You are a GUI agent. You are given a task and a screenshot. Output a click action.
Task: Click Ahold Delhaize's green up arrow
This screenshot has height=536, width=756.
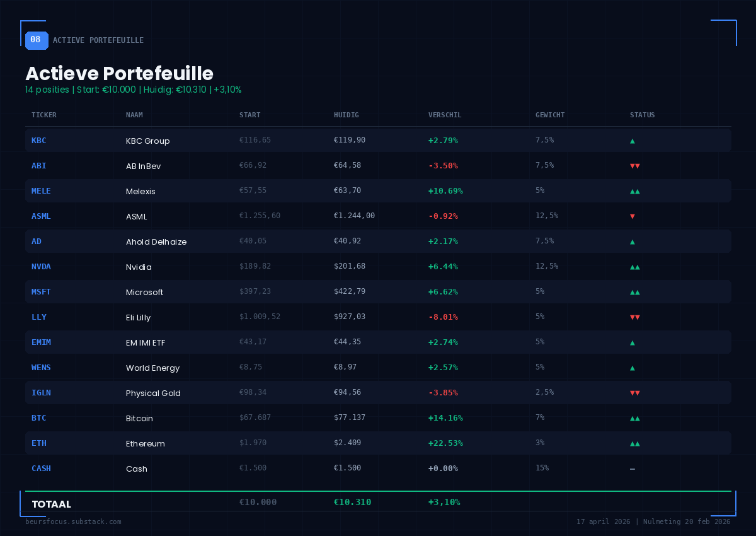632,241
